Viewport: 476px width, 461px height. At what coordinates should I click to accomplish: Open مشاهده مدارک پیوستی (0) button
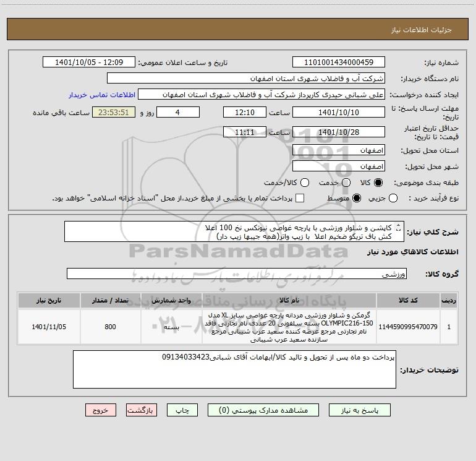263,410
